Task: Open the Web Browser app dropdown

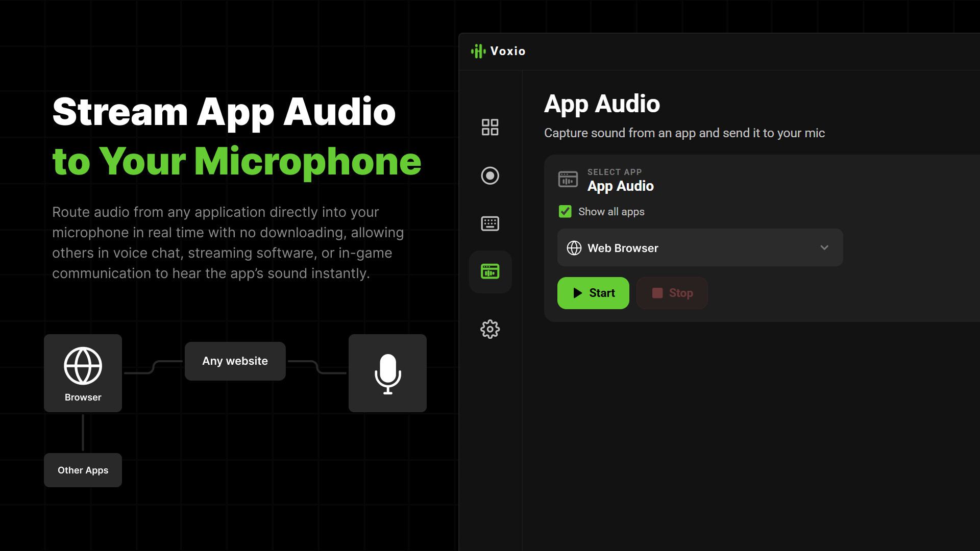Action: tap(700, 247)
